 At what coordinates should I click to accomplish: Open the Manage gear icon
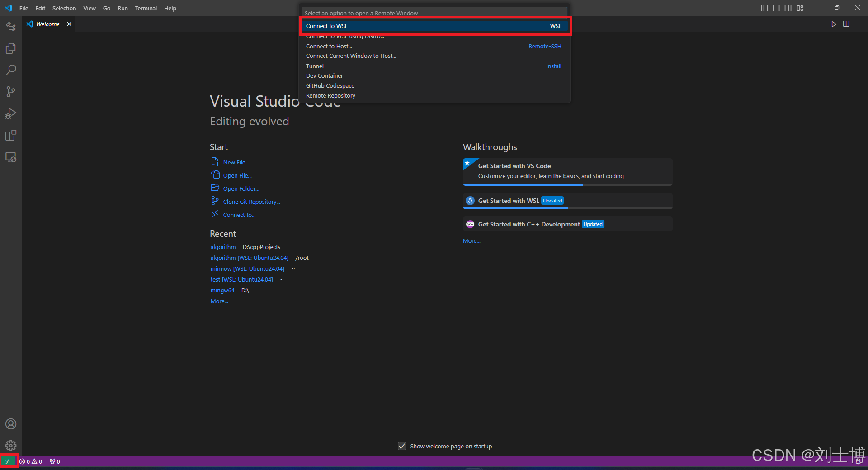[11, 446]
